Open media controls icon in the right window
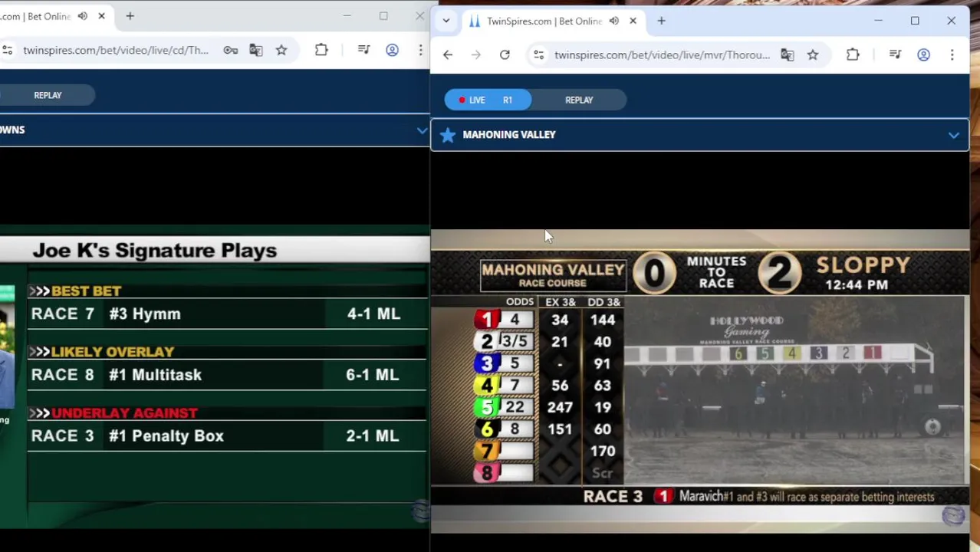This screenshot has height=552, width=980. pyautogui.click(x=895, y=54)
